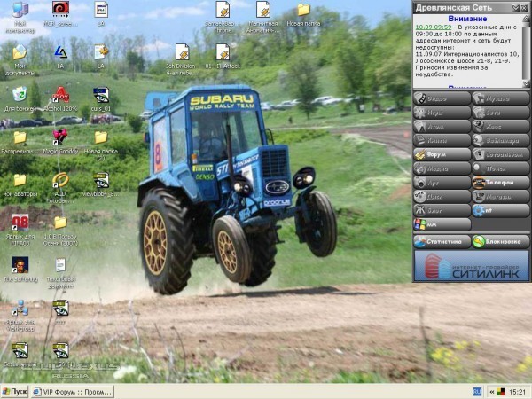Click the Windows flag icon button in panel

click(442, 224)
